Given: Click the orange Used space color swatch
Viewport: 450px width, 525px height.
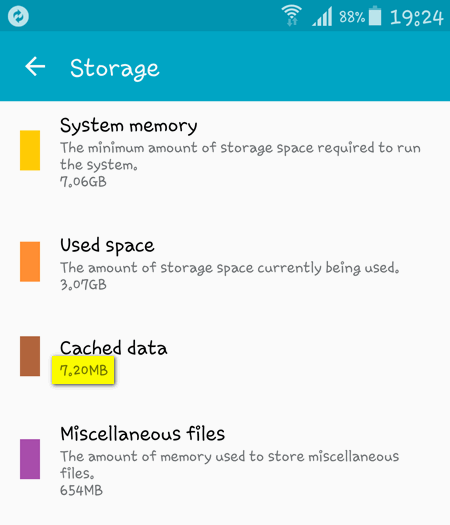Looking at the screenshot, I should [30, 261].
